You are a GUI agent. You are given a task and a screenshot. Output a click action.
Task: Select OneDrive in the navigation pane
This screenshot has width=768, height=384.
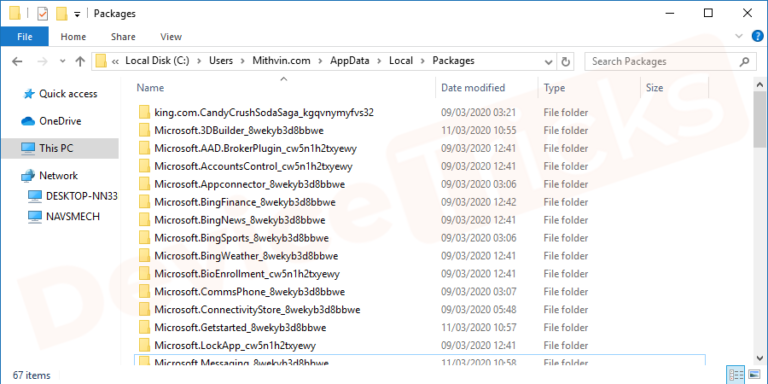point(60,121)
